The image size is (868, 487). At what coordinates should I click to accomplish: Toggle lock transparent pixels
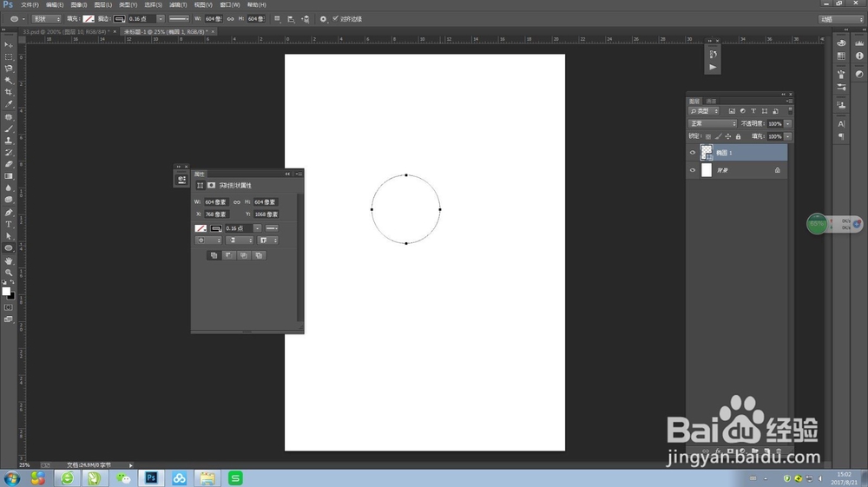point(708,136)
